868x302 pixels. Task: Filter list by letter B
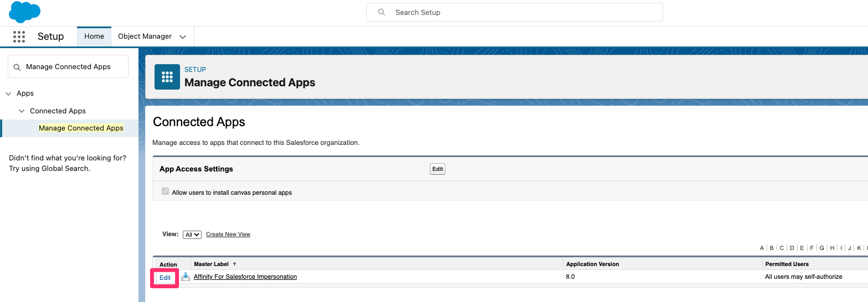(x=772, y=248)
